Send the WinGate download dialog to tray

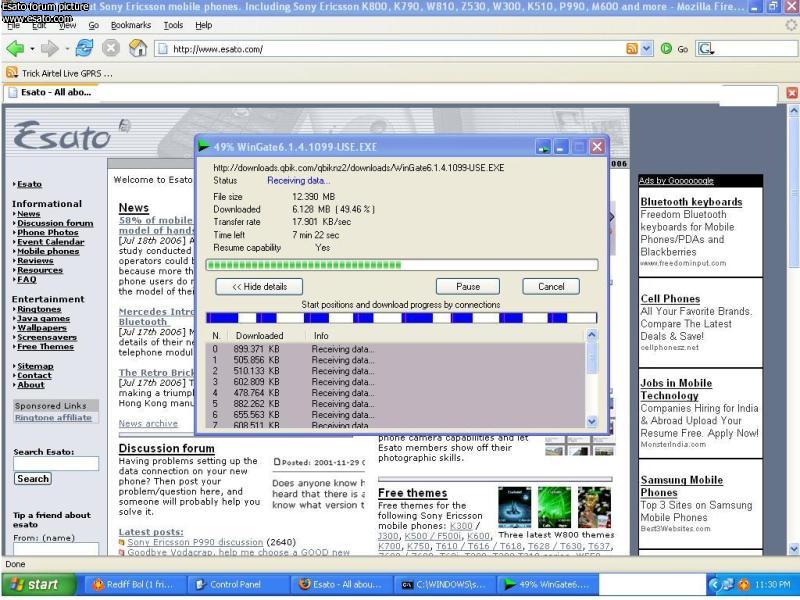pyautogui.click(x=543, y=147)
